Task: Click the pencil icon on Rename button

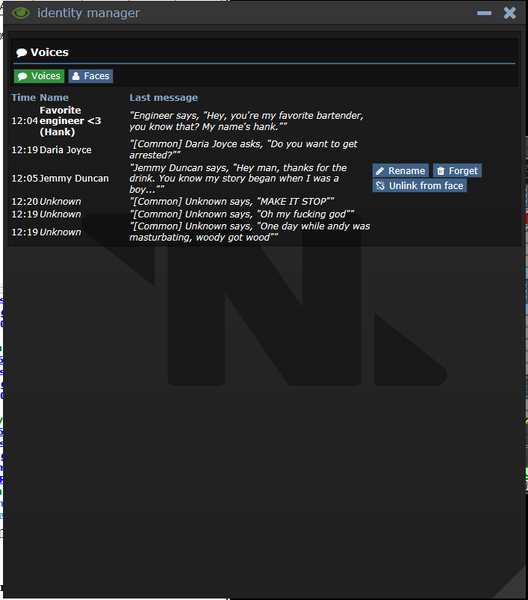Action: pos(380,171)
